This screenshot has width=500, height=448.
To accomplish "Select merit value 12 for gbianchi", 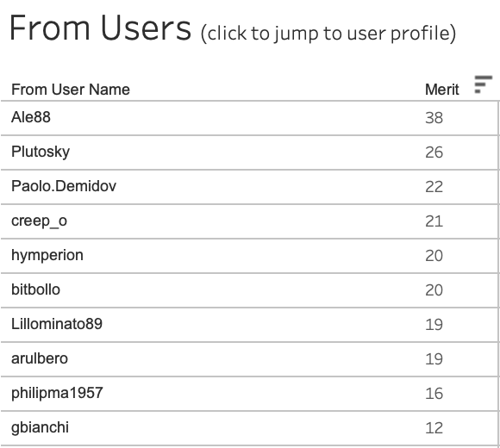I will tap(434, 428).
